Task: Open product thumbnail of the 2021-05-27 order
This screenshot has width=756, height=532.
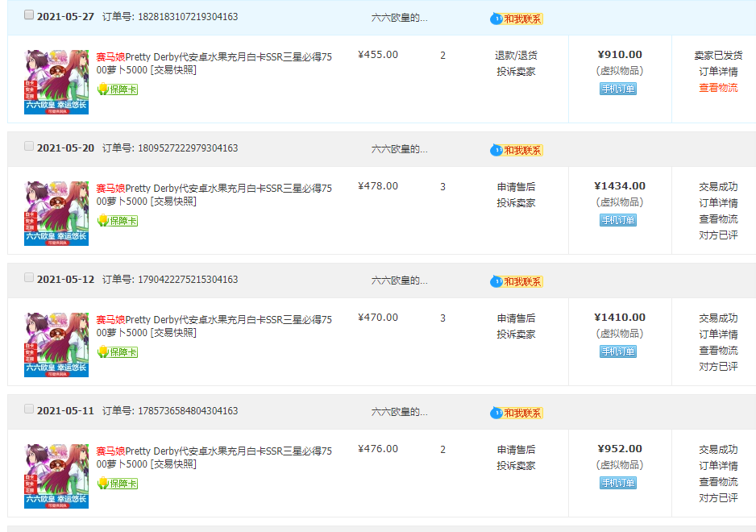Action: [56, 82]
